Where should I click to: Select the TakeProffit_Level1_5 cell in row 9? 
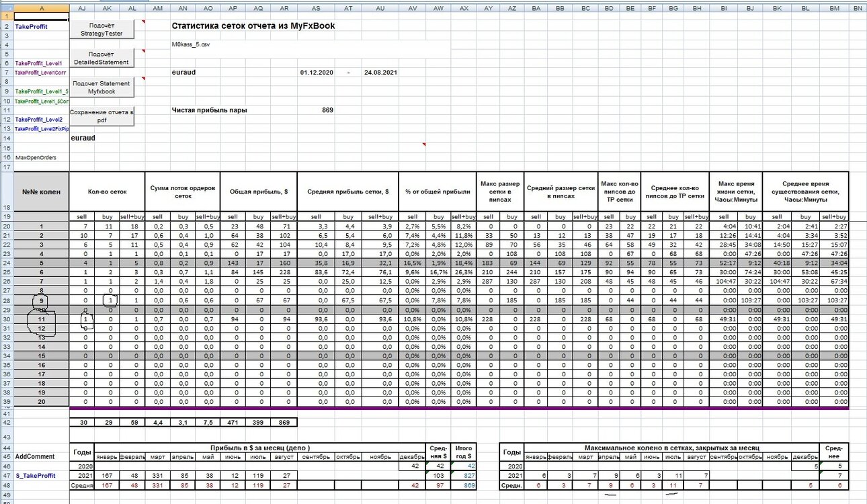coord(41,91)
